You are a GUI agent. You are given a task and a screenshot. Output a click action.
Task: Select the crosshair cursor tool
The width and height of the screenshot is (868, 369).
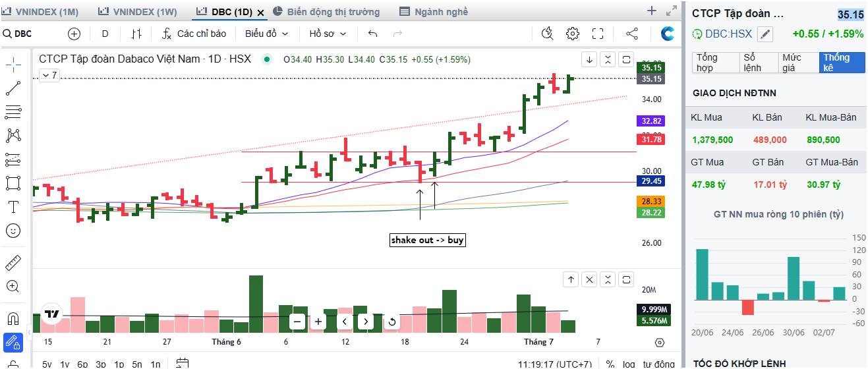coord(13,64)
